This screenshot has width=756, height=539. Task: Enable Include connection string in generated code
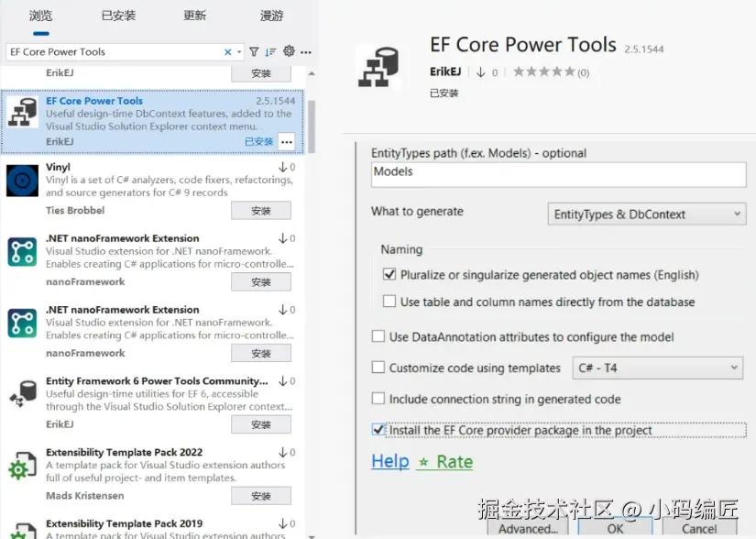click(378, 398)
